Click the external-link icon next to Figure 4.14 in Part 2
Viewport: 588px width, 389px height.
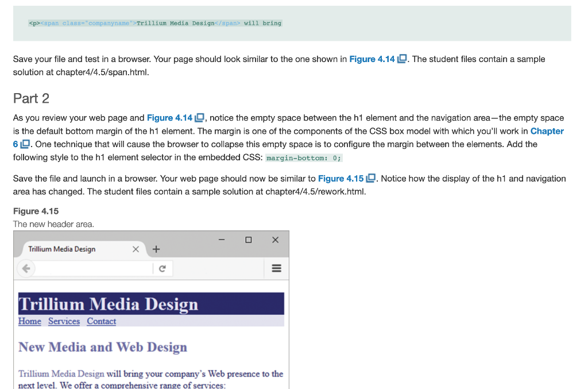tap(200, 118)
